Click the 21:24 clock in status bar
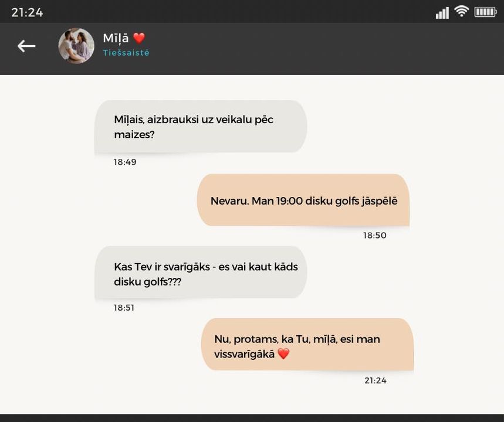Image resolution: width=504 pixels, height=422 pixels. (27, 12)
